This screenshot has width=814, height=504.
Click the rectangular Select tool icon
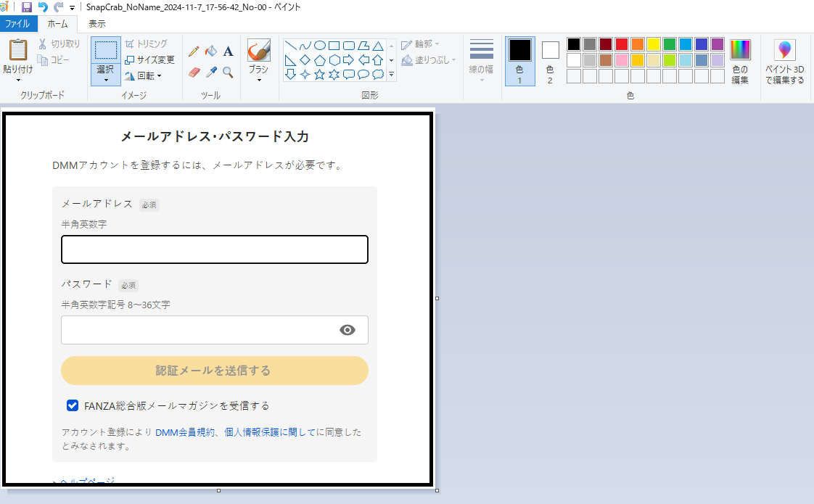(106, 50)
